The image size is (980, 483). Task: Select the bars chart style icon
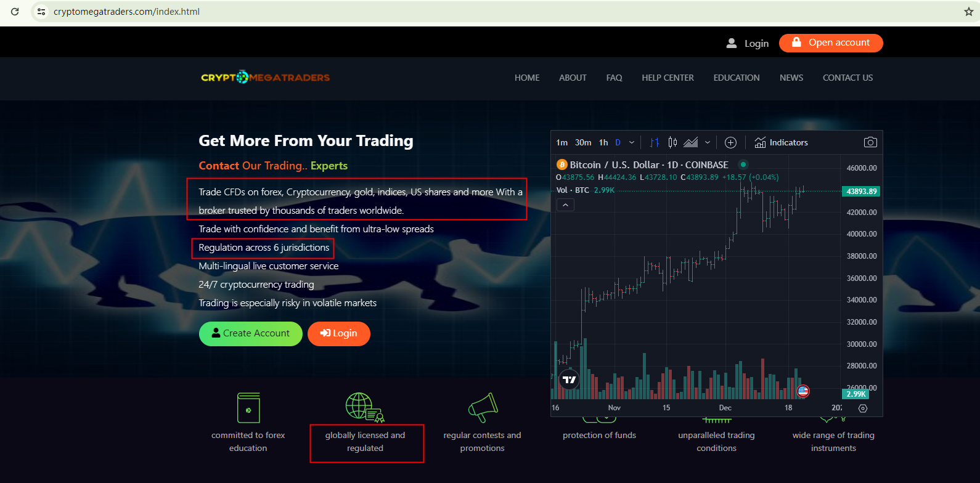pyautogui.click(x=655, y=142)
